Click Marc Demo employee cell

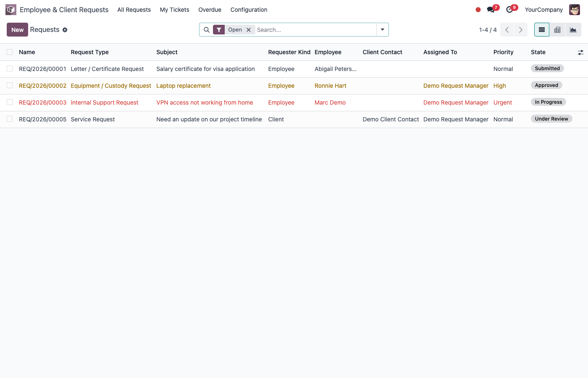[x=330, y=102]
